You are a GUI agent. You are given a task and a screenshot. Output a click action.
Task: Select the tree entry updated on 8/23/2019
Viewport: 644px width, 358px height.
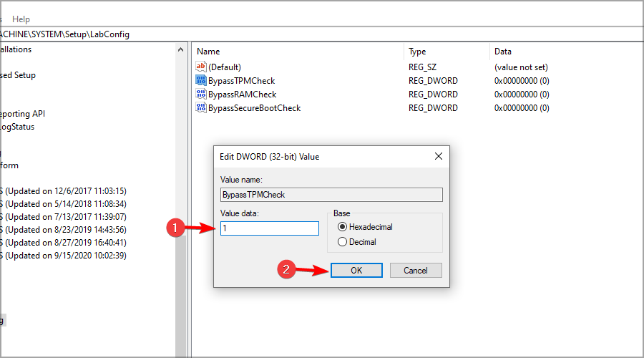coord(64,230)
